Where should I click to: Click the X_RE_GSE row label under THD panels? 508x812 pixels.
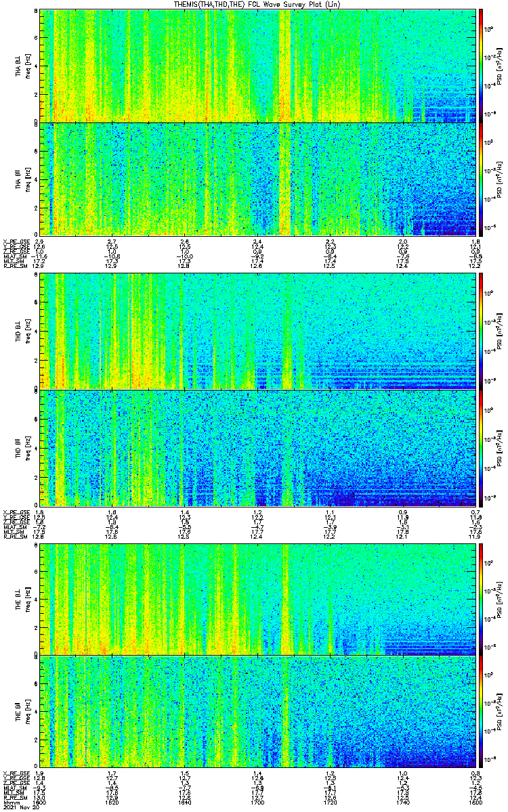pyautogui.click(x=16, y=512)
